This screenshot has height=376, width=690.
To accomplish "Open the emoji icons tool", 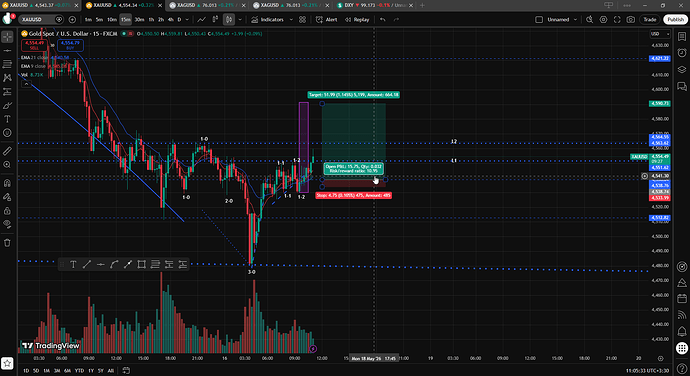I will pyautogui.click(x=7, y=133).
